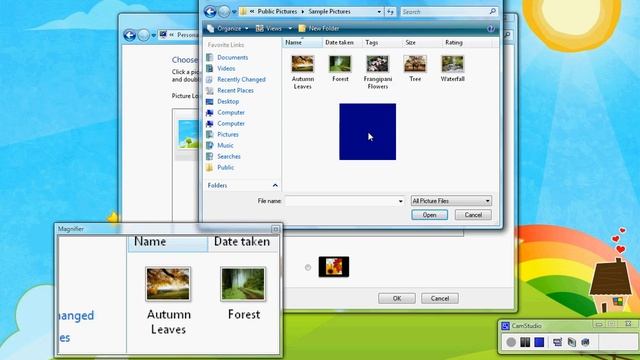The image size is (640, 360).
Task: Focus the Search box in dialog
Action: [x=449, y=12]
